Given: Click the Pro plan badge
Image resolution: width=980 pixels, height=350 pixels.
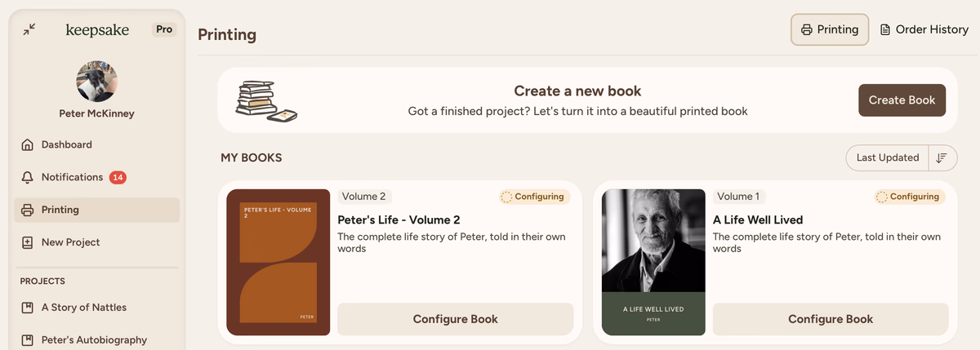Looking at the screenshot, I should [x=164, y=29].
